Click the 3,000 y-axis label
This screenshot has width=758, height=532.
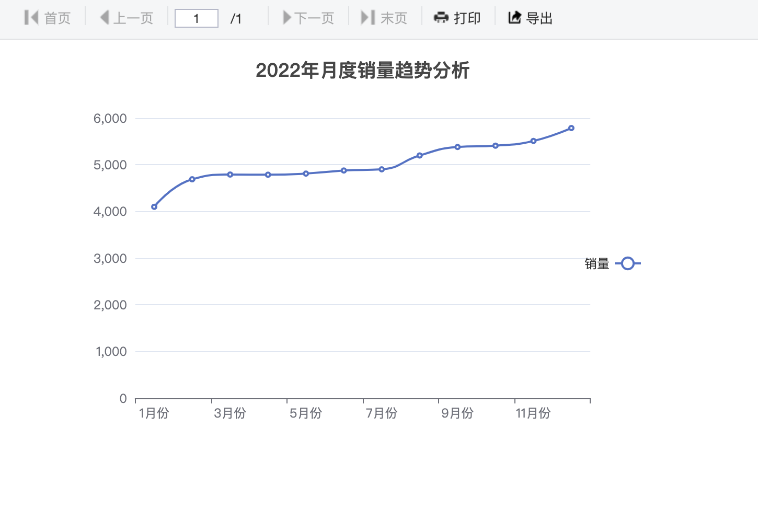click(110, 259)
